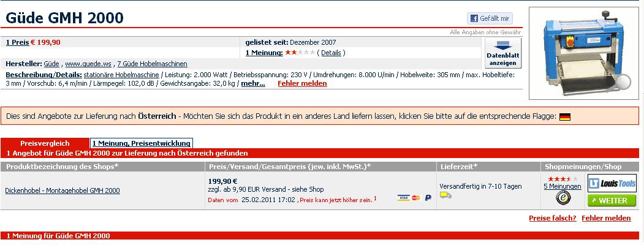Open shop's '5 Meinungen' link
Viewport: 644px width, 245px height.
[x=563, y=186]
